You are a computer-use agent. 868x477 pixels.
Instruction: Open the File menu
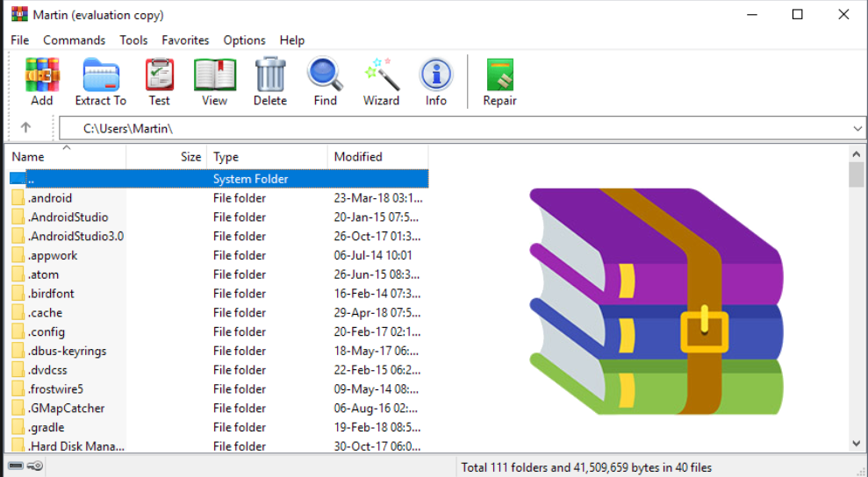[20, 40]
